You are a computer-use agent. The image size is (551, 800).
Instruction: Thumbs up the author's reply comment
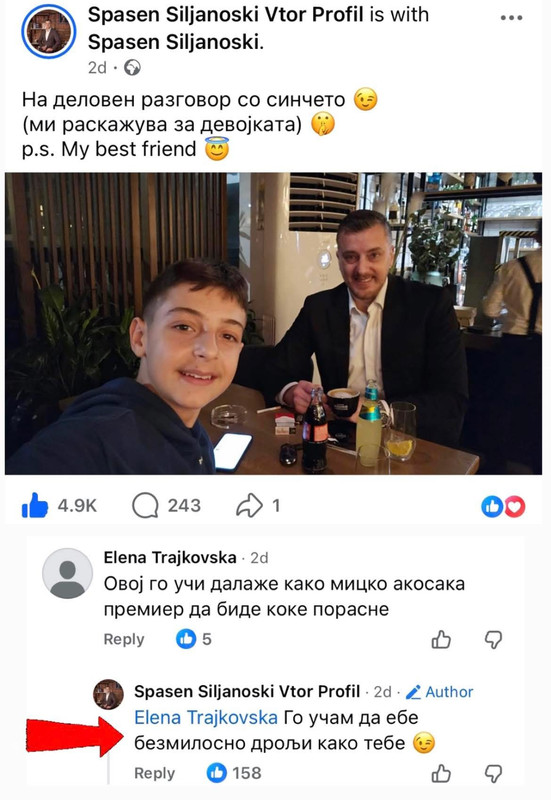[x=441, y=773]
